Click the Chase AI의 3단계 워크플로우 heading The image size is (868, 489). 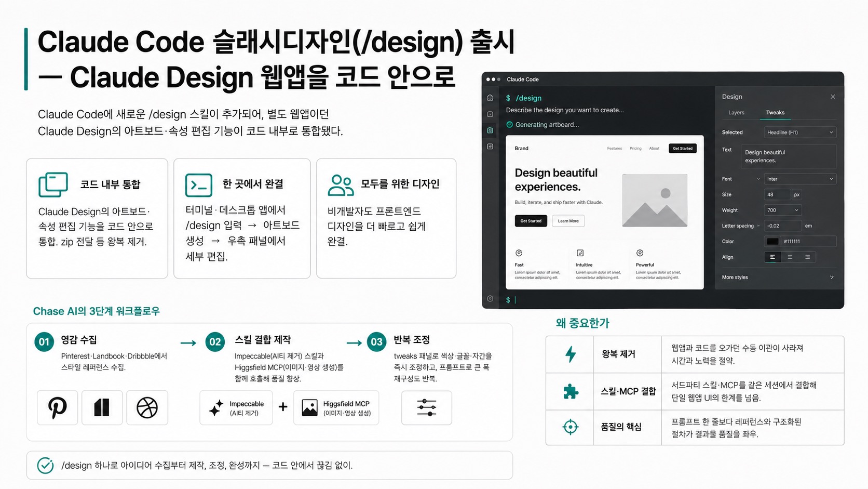(96, 311)
